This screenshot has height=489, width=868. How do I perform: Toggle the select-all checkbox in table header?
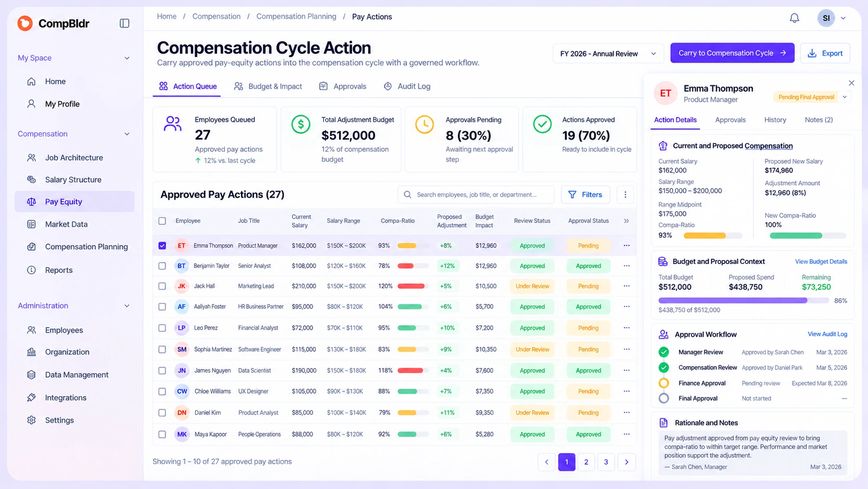(162, 221)
